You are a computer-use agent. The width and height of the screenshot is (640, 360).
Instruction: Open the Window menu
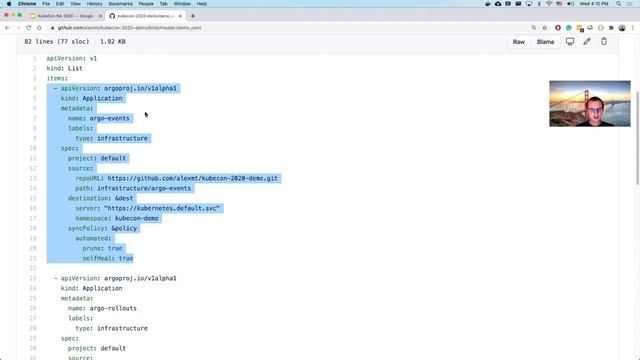click(182, 4)
